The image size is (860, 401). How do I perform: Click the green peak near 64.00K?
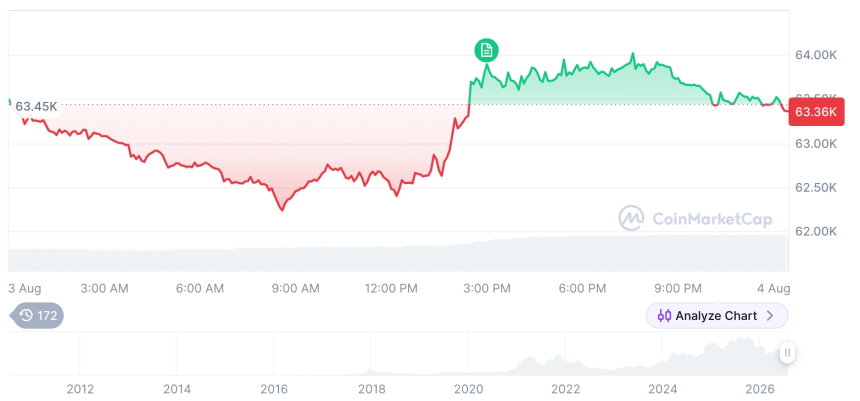[x=632, y=54]
